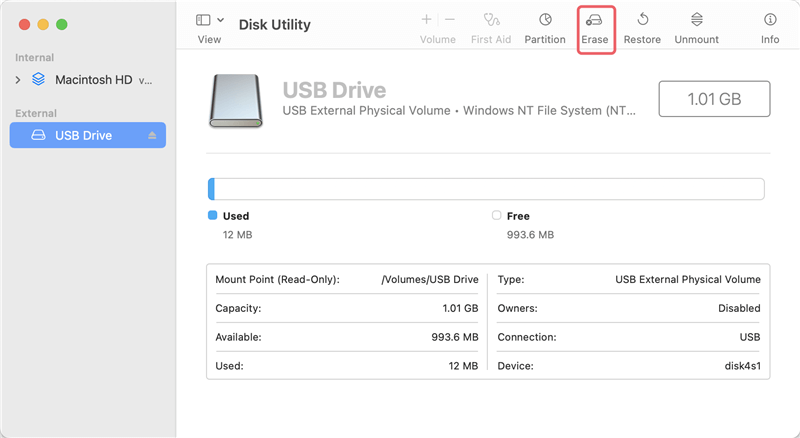This screenshot has width=800, height=438.
Task: Click the green full-screen window button
Action: tap(61, 24)
